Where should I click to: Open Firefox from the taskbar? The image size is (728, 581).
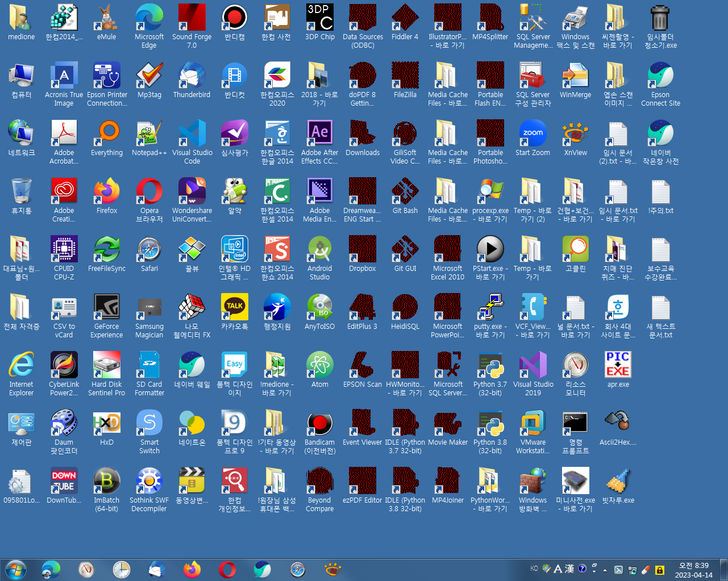[192, 569]
